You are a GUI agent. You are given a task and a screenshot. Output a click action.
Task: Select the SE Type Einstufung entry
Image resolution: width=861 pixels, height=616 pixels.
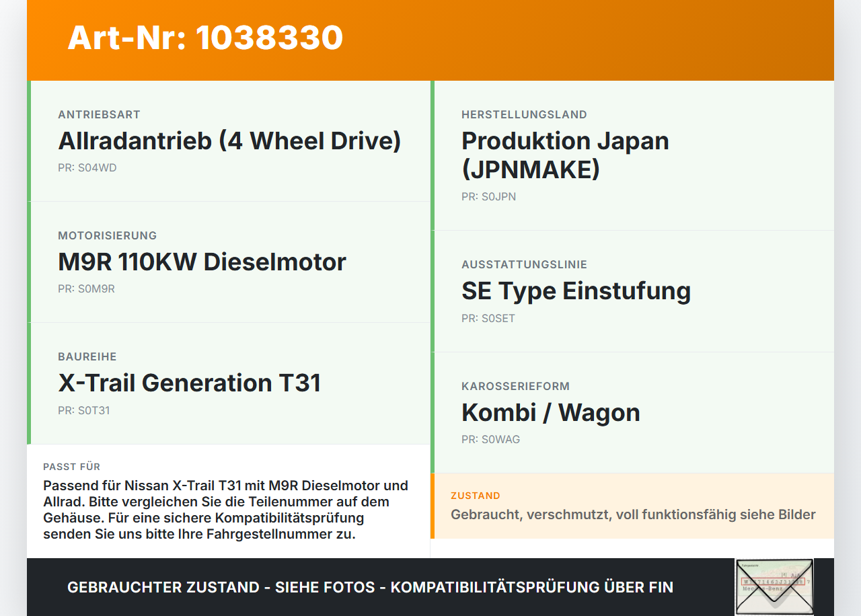click(x=576, y=291)
